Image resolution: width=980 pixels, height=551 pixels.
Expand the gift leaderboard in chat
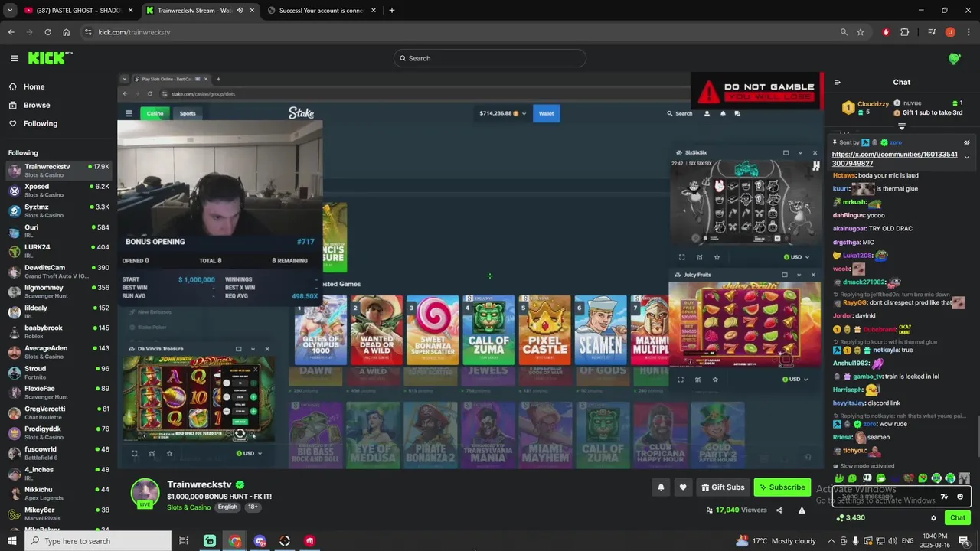(902, 126)
